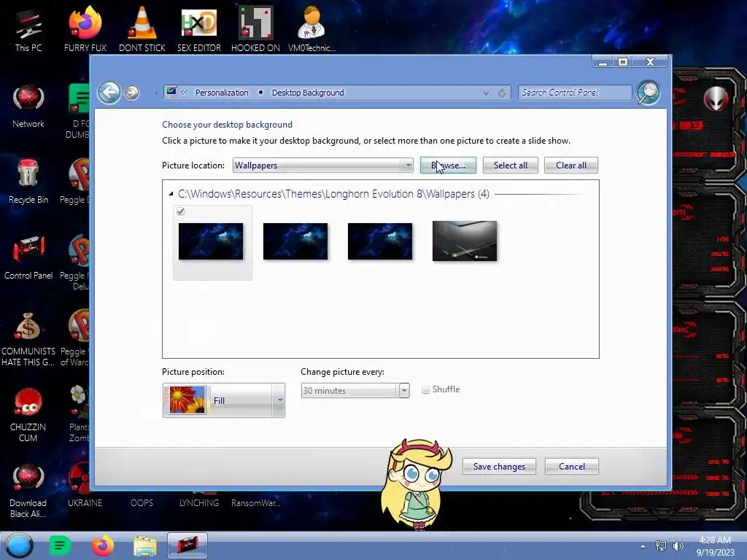Viewport: 747px width, 560px height.
Task: Open the CHUZZIN CUM desktop shortcut
Action: point(28,414)
